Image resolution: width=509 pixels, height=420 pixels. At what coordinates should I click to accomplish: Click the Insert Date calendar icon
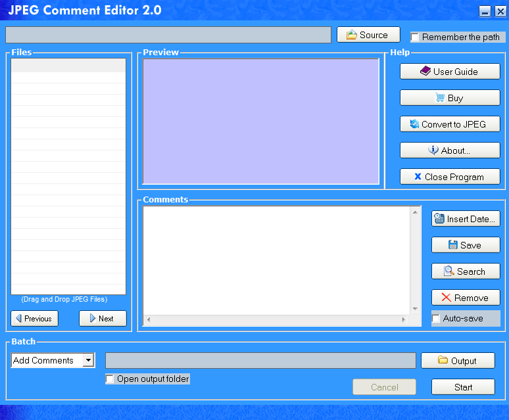pyautogui.click(x=439, y=218)
